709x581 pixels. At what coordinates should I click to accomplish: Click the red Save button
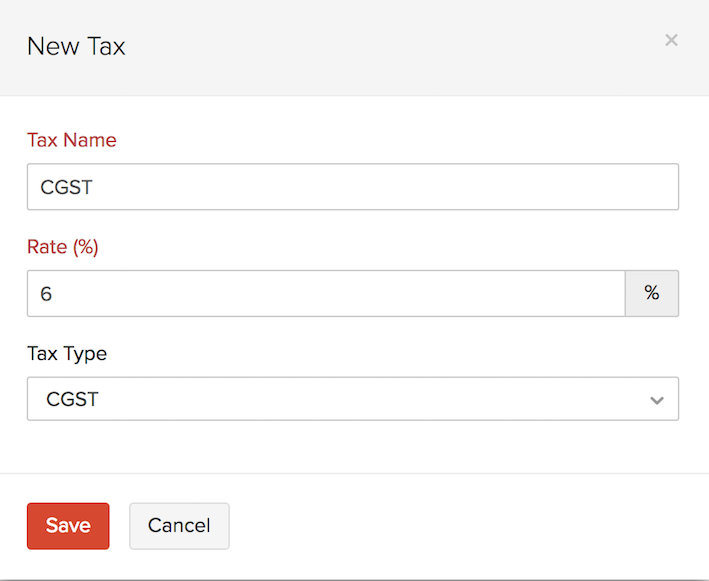click(x=68, y=526)
